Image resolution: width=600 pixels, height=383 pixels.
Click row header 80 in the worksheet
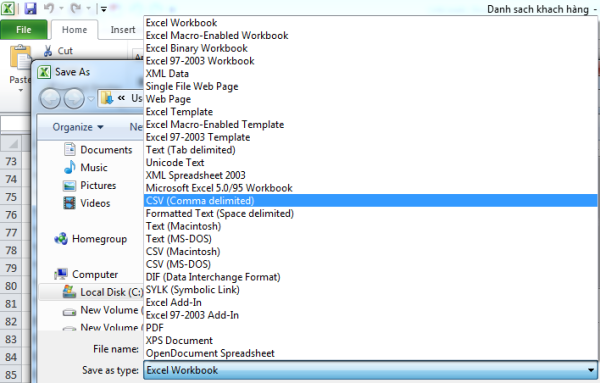coord(11,286)
